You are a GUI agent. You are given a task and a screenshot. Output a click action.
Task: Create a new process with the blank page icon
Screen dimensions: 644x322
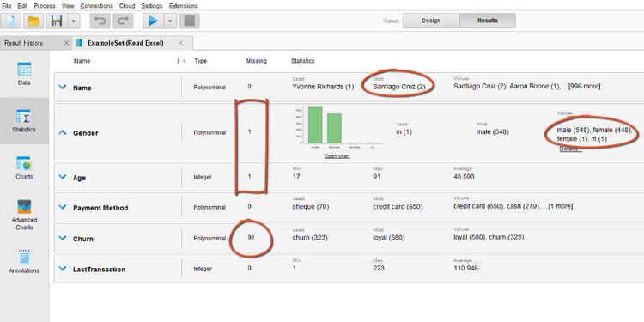[10, 21]
